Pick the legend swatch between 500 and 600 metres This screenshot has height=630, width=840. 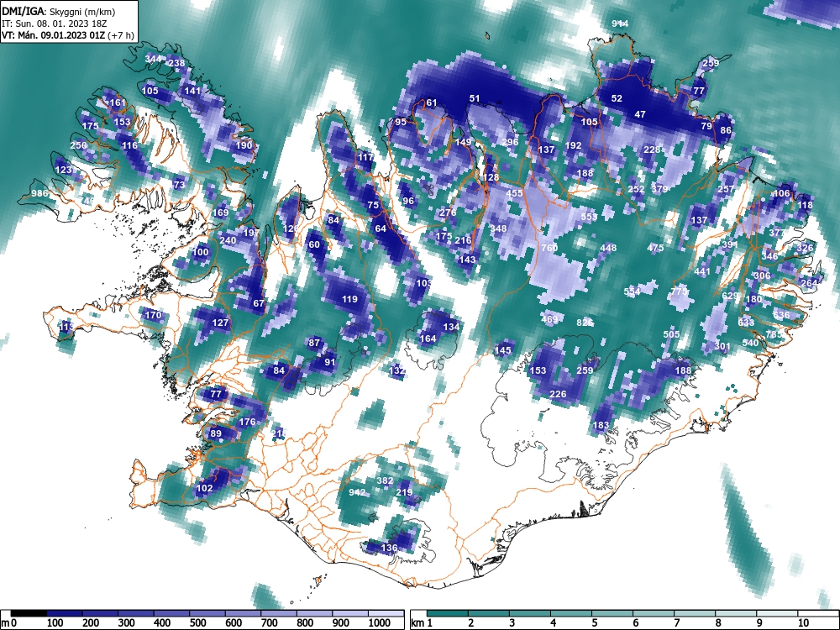(207, 613)
